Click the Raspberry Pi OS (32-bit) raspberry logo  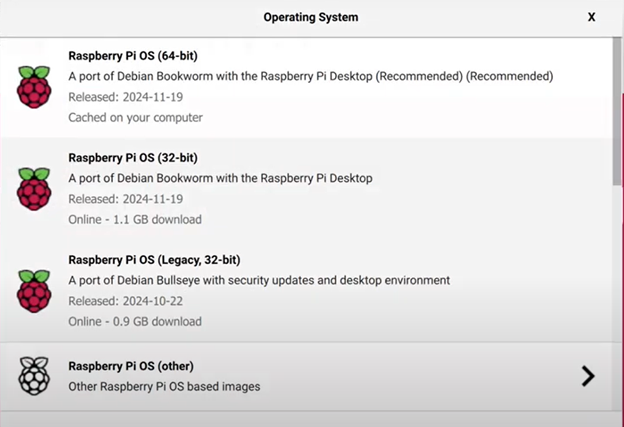[34, 189]
